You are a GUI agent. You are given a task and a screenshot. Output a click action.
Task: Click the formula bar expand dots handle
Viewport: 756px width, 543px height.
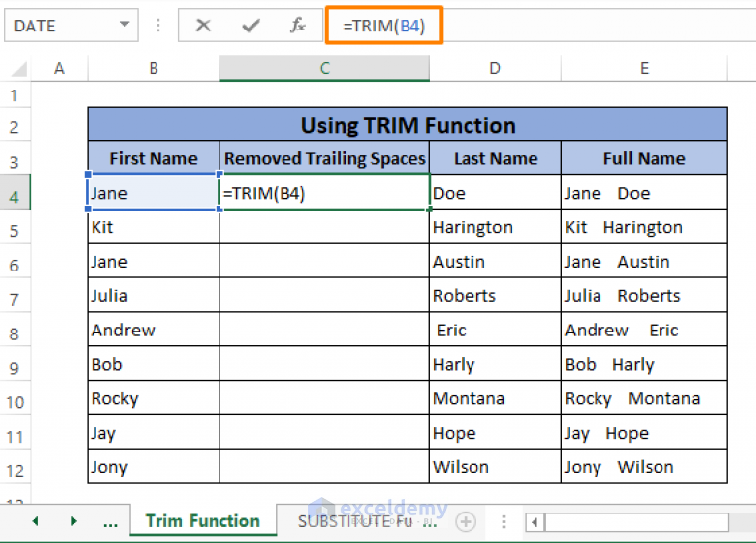point(158,25)
